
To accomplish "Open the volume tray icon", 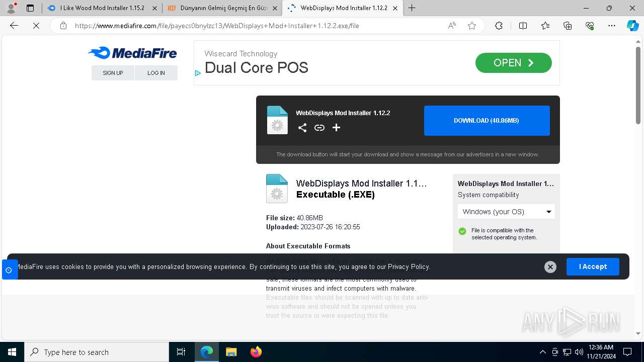I will point(579,352).
